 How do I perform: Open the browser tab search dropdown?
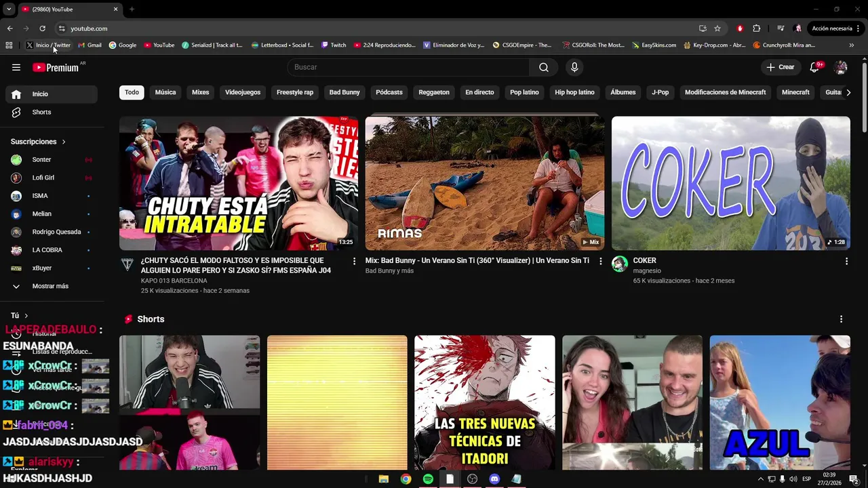coord(9,9)
